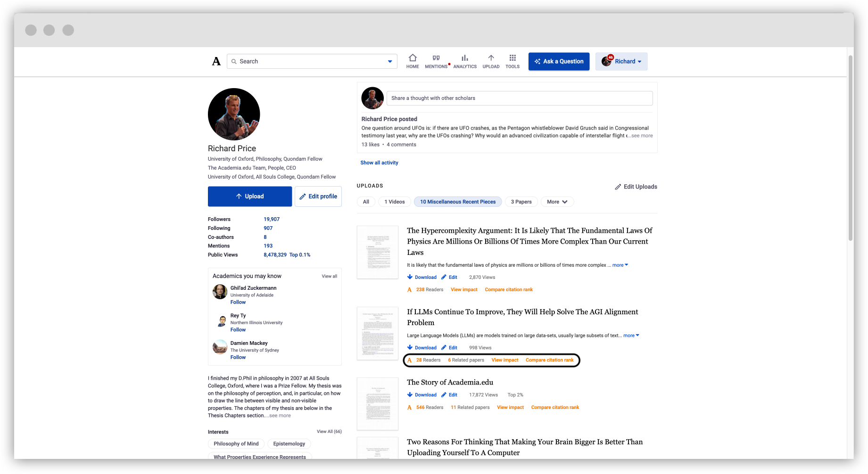Click avatar beside the share thought box
This screenshot has height=474, width=868.
[372, 98]
